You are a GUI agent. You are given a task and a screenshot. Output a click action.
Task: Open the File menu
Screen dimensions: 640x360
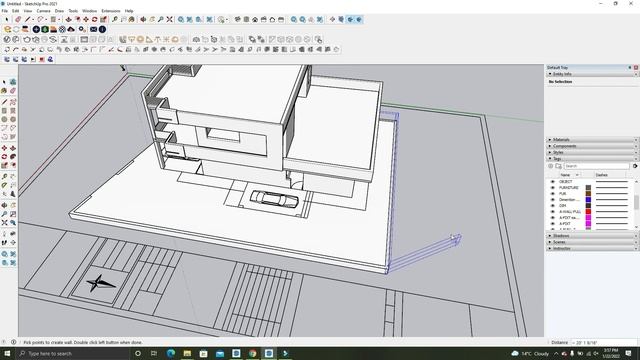tap(5, 11)
